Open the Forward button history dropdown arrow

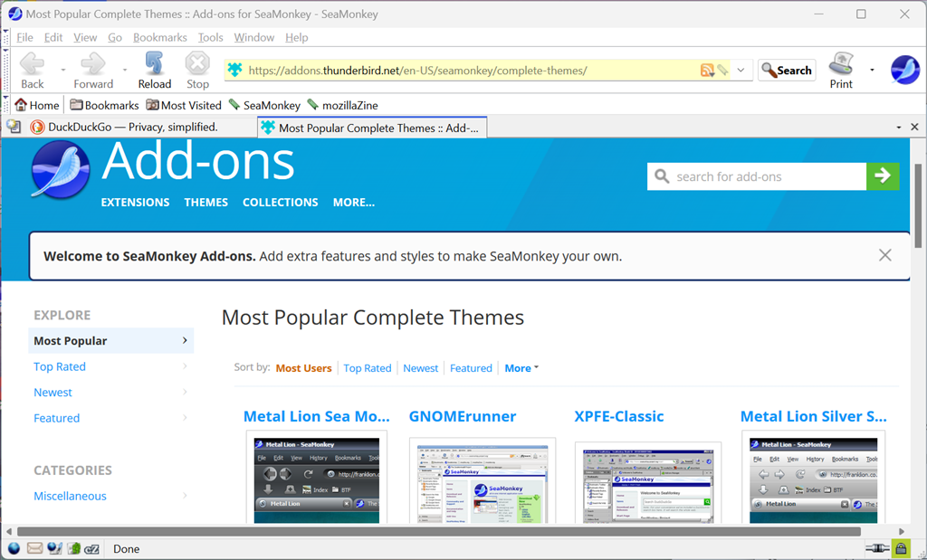125,71
